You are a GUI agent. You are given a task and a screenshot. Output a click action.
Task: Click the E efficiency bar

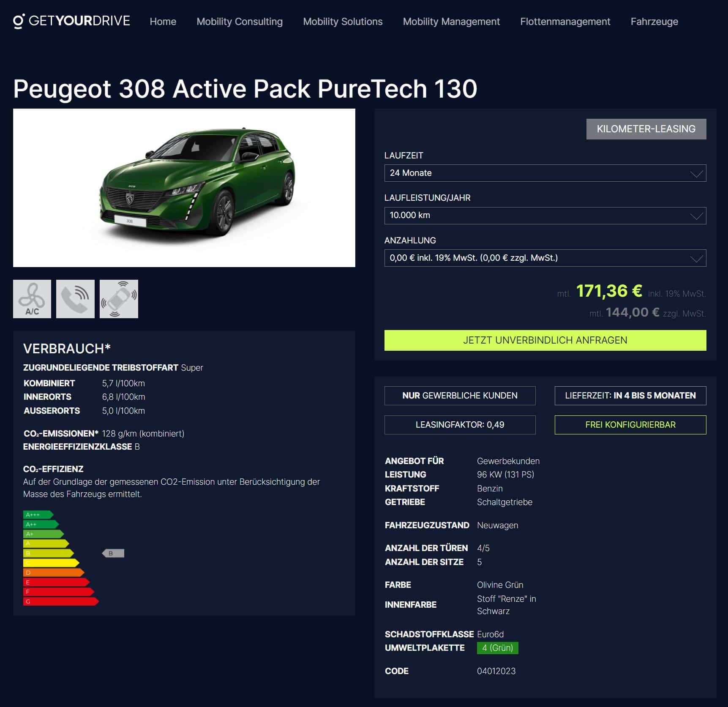pos(56,582)
